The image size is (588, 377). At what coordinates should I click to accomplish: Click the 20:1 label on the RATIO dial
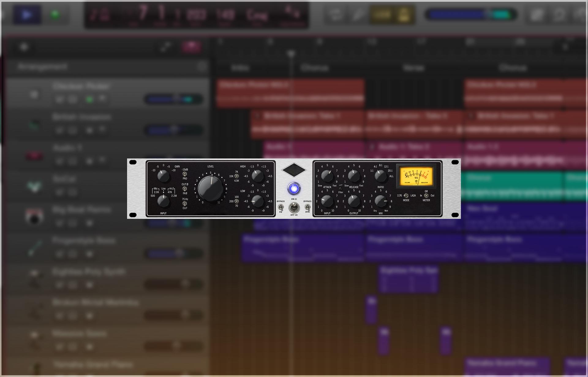coord(390,171)
